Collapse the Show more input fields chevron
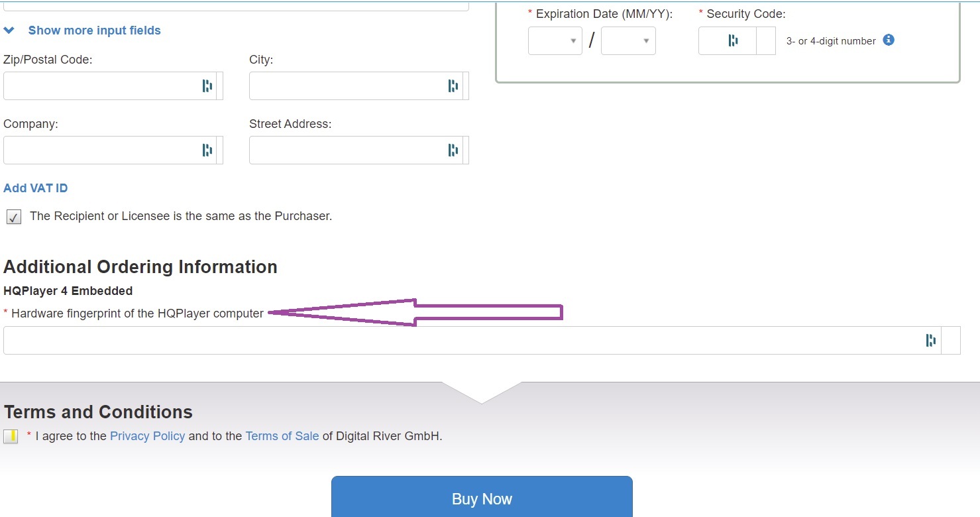 (9, 30)
